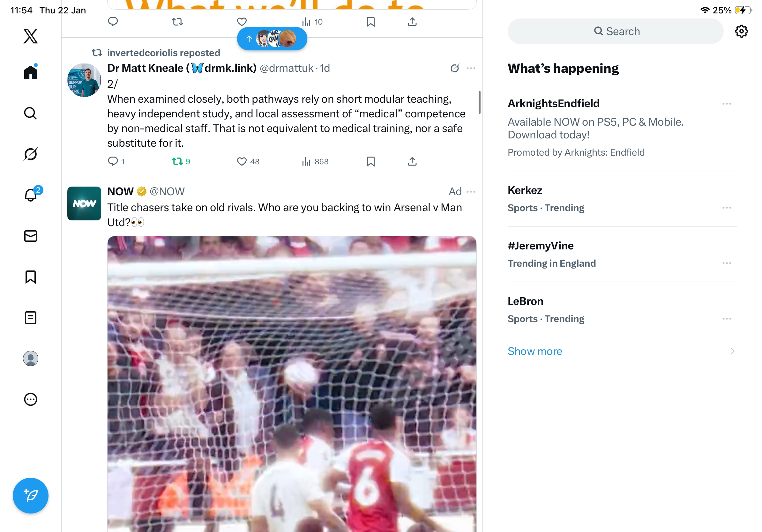Share Dr Matt Kneale's post
This screenshot has width=762, height=532.
point(412,161)
